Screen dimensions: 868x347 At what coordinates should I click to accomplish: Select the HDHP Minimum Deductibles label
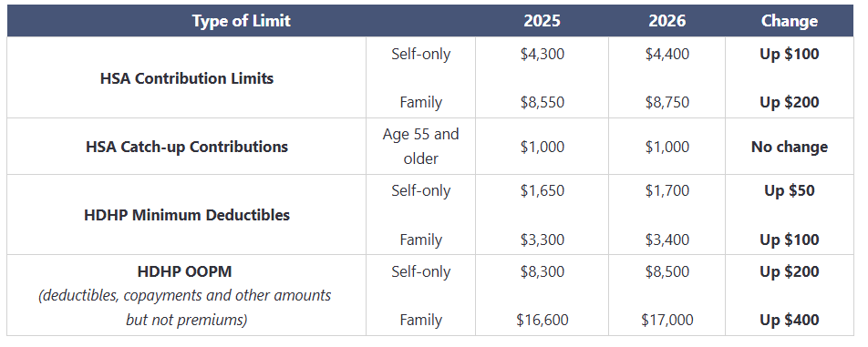click(187, 214)
